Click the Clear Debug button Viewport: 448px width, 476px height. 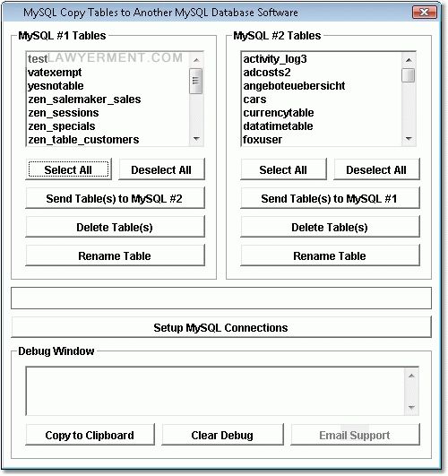point(223,435)
